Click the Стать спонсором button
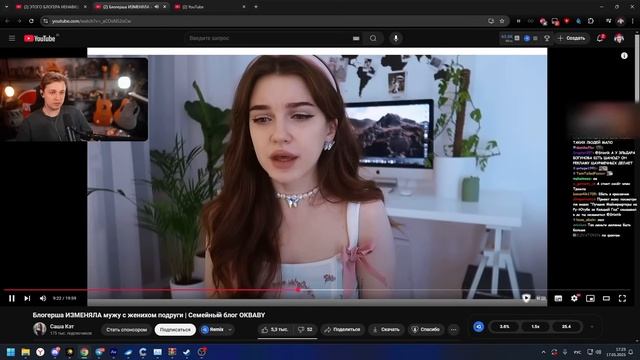Image resolution: width=640 pixels, height=360 pixels. [x=126, y=329]
